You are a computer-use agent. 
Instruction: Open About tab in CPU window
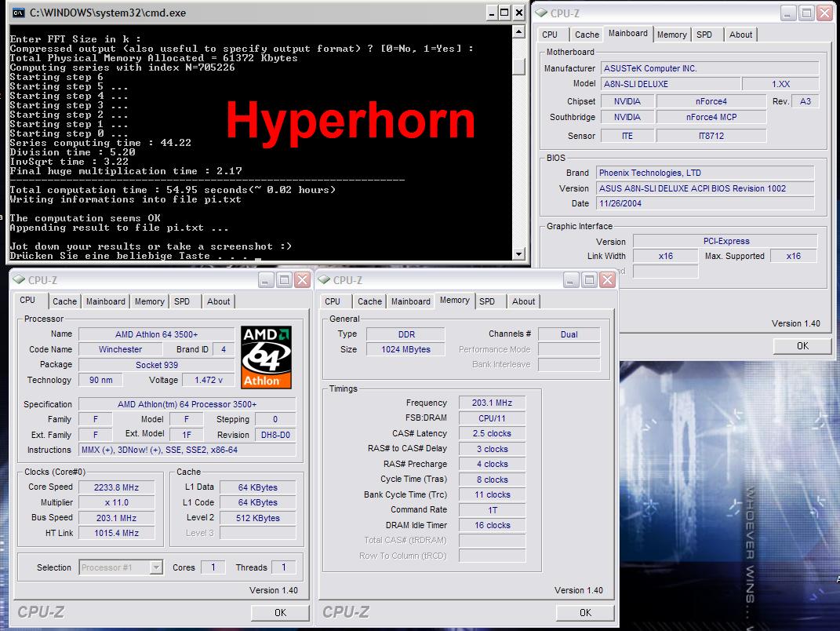coord(218,301)
